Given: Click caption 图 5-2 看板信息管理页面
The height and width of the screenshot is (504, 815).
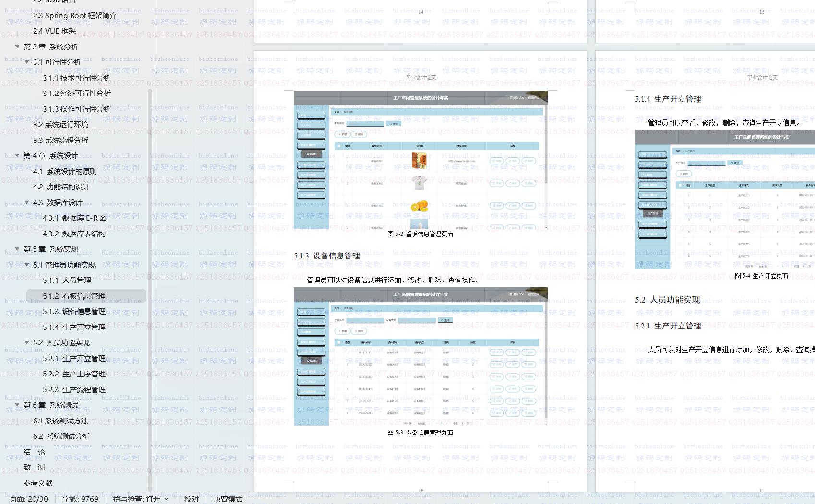Looking at the screenshot, I should (x=420, y=234).
